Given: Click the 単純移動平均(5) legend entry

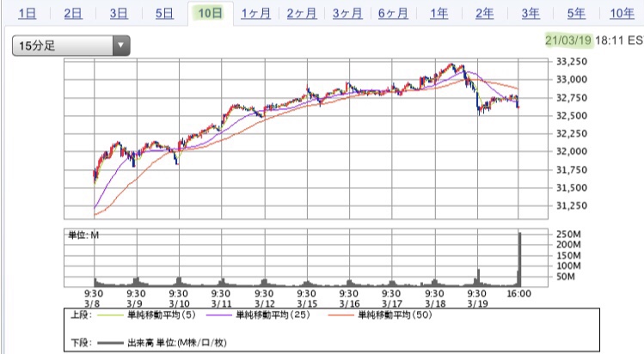Looking at the screenshot, I should click(x=146, y=315).
